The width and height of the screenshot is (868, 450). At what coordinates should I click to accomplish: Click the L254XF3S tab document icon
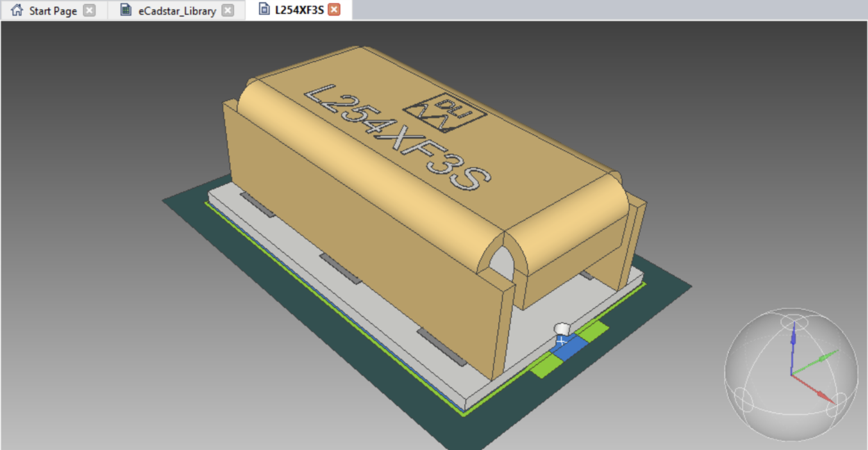click(264, 9)
